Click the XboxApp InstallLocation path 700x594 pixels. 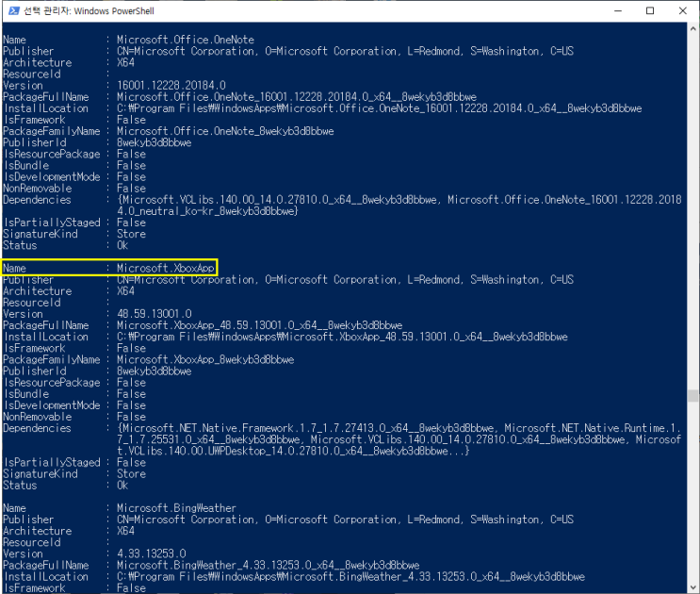[x=342, y=337]
